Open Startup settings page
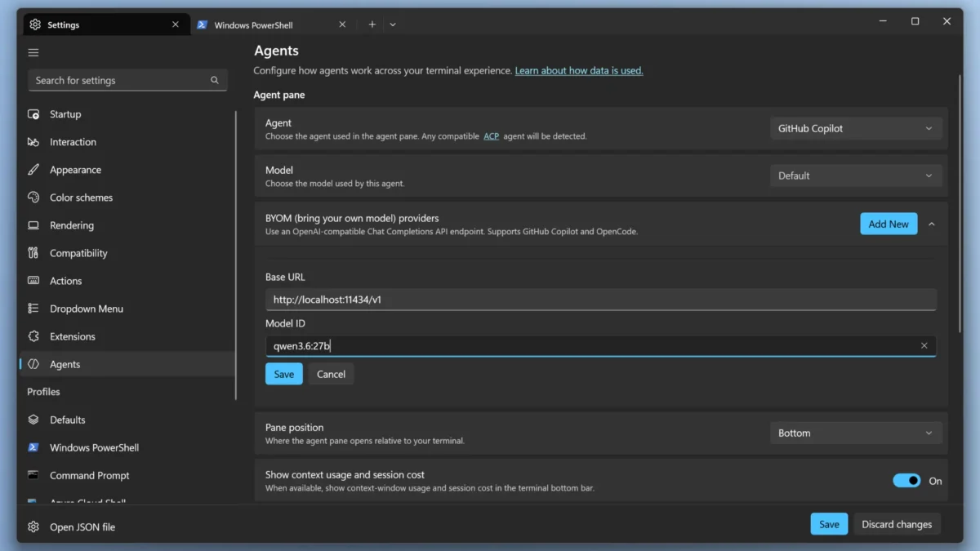 [x=127, y=114]
